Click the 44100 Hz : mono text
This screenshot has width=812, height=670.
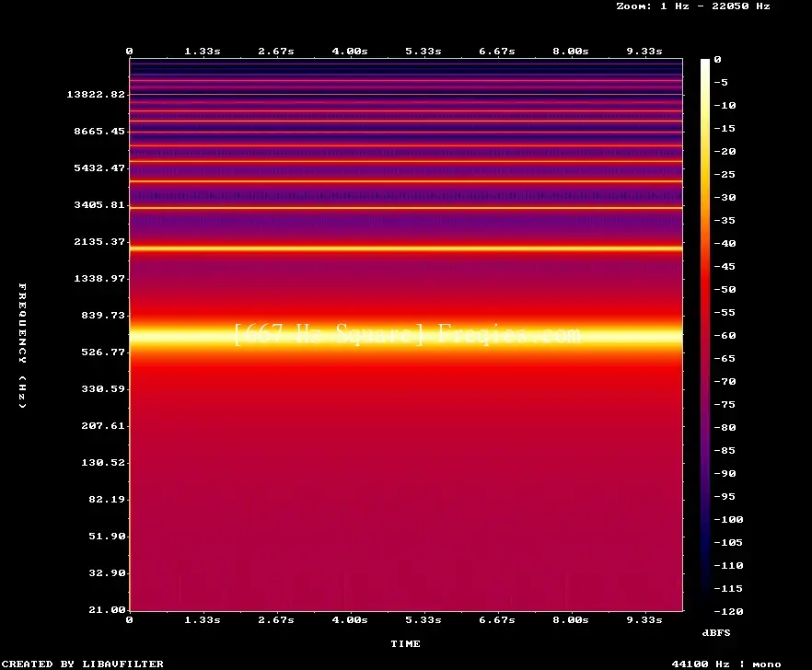(726, 664)
